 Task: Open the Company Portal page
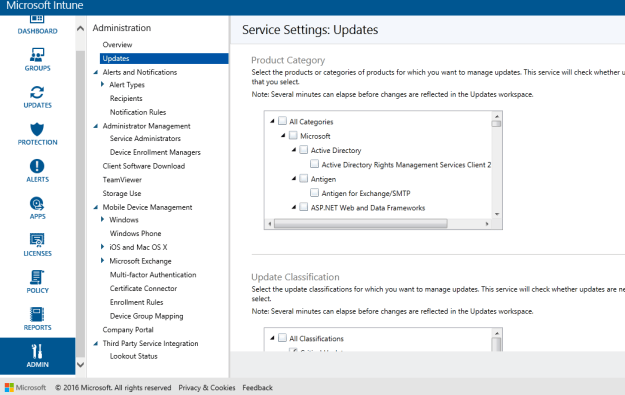[x=128, y=330]
